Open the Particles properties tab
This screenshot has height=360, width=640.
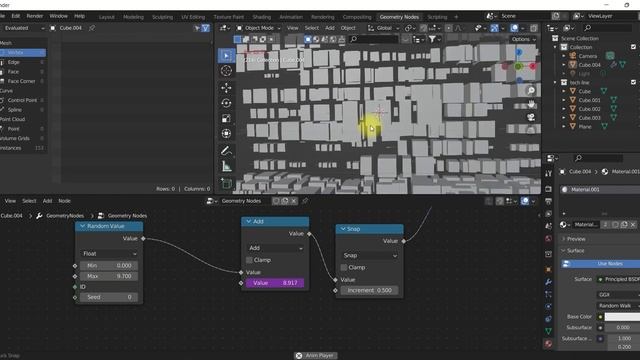click(x=548, y=294)
